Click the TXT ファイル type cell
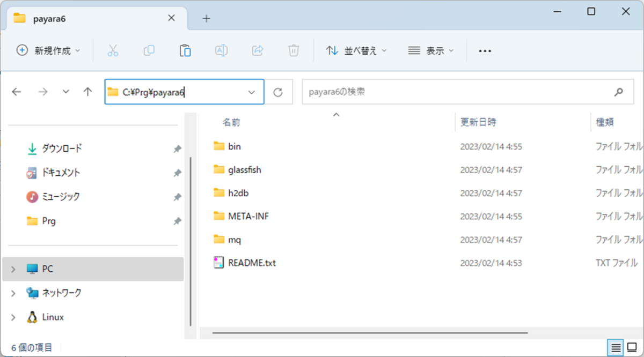The image size is (644, 357). [617, 263]
